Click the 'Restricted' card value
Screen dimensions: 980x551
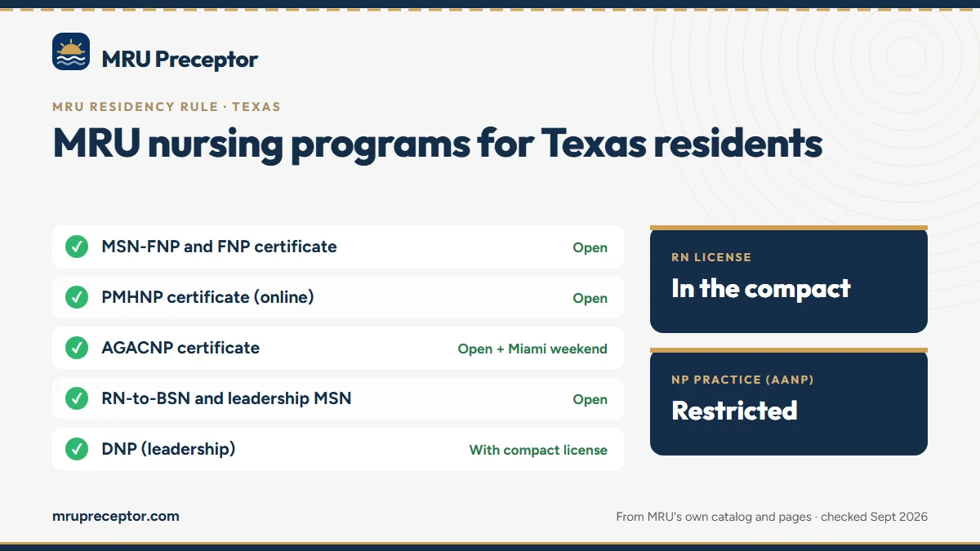click(x=734, y=410)
